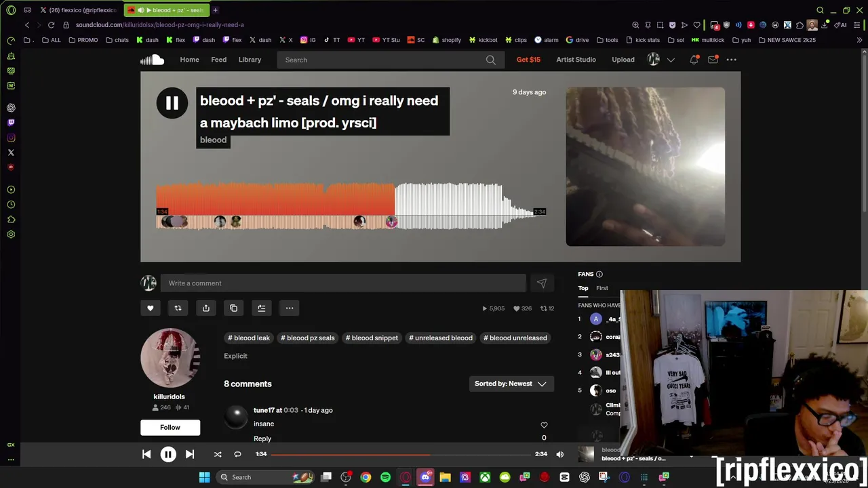The height and width of the screenshot is (488, 868).
Task: Open the NEW SAWCE 2k25 bookmarks folder
Action: point(786,40)
